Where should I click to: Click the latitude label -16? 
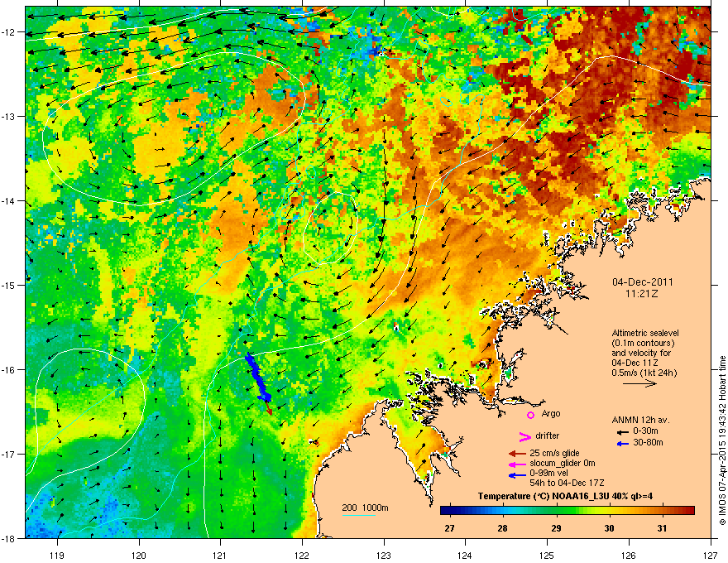[8, 370]
